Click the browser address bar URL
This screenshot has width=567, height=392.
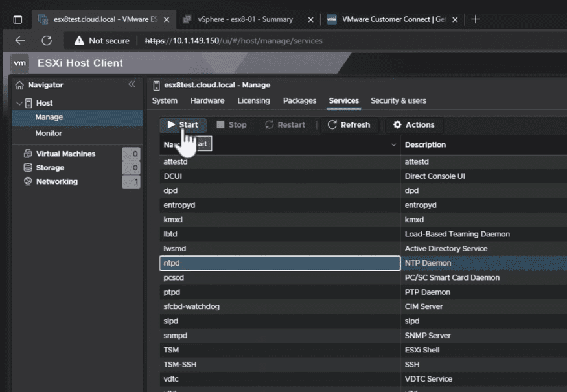tap(233, 41)
